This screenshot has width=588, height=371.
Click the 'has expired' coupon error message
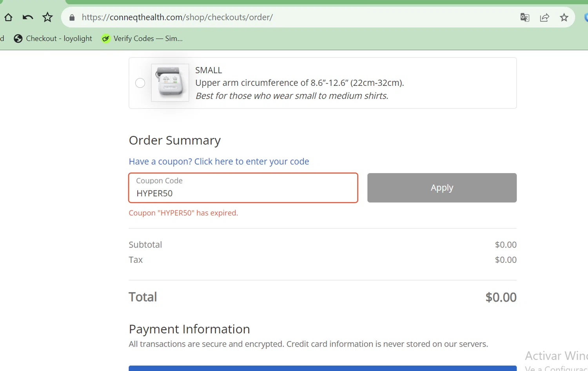[183, 213]
